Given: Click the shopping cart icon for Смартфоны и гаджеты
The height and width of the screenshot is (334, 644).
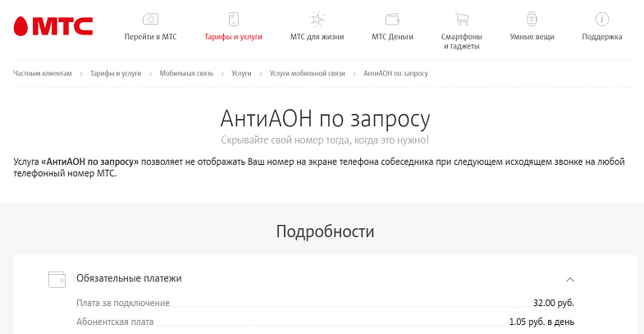Looking at the screenshot, I should pos(461,18).
